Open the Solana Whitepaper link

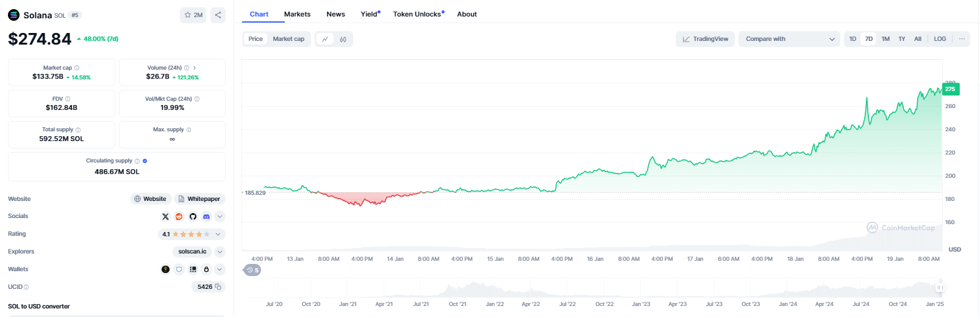coord(199,199)
